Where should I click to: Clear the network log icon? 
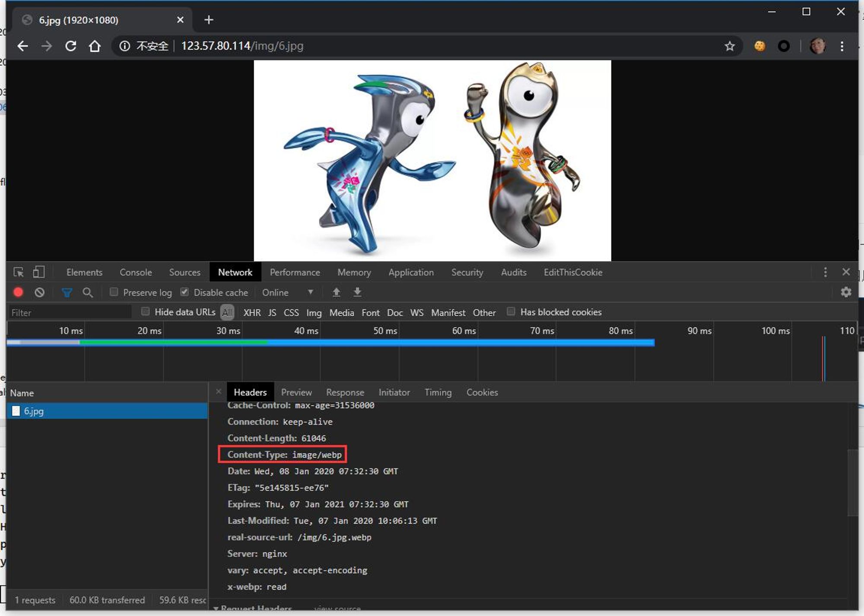coord(39,292)
